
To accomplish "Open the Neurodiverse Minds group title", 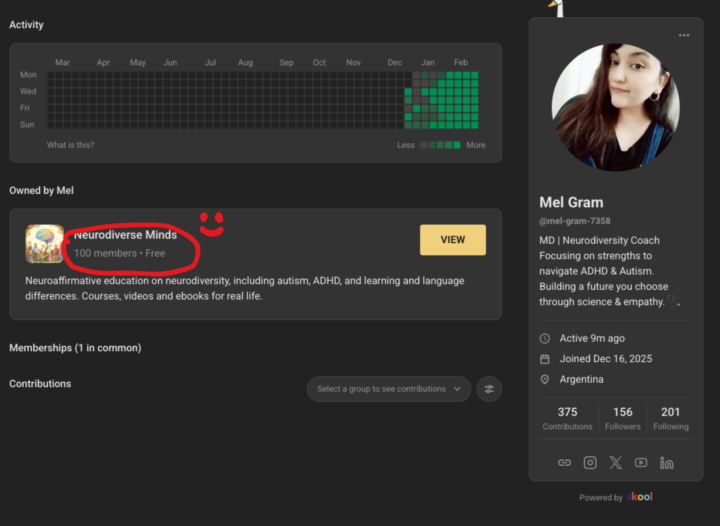I will pyautogui.click(x=125, y=235).
